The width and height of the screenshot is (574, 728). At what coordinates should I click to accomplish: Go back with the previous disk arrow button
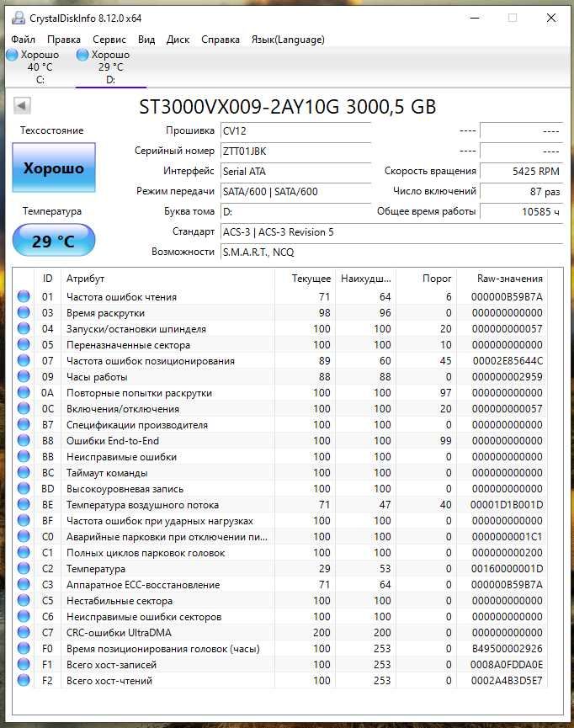tap(22, 105)
